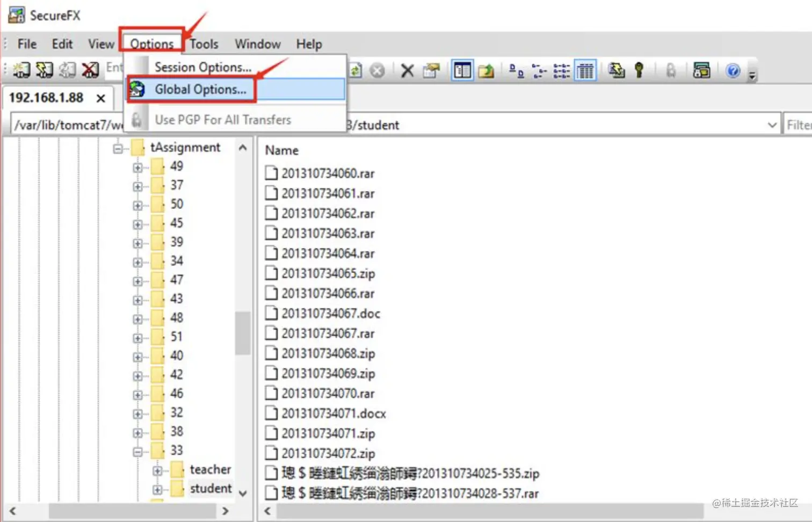Click the Disconnect toolbar icon
Image resolution: width=812 pixels, height=522 pixels.
click(x=90, y=70)
